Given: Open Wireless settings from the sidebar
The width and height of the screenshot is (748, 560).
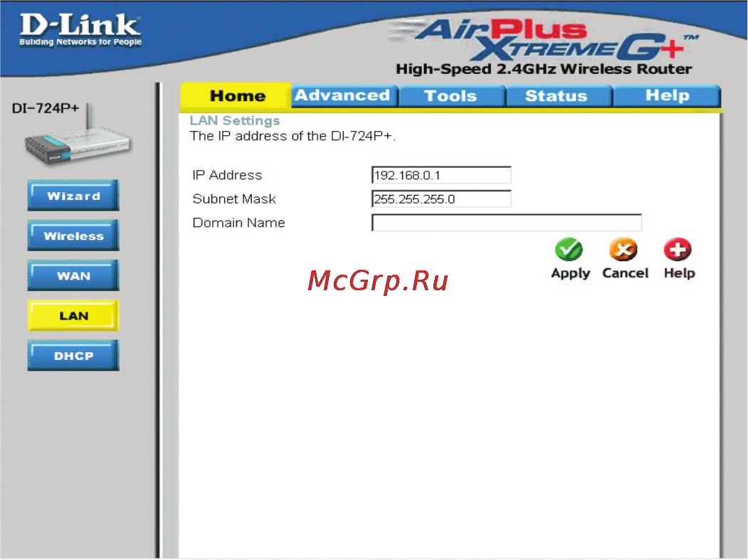Looking at the screenshot, I should [73, 235].
